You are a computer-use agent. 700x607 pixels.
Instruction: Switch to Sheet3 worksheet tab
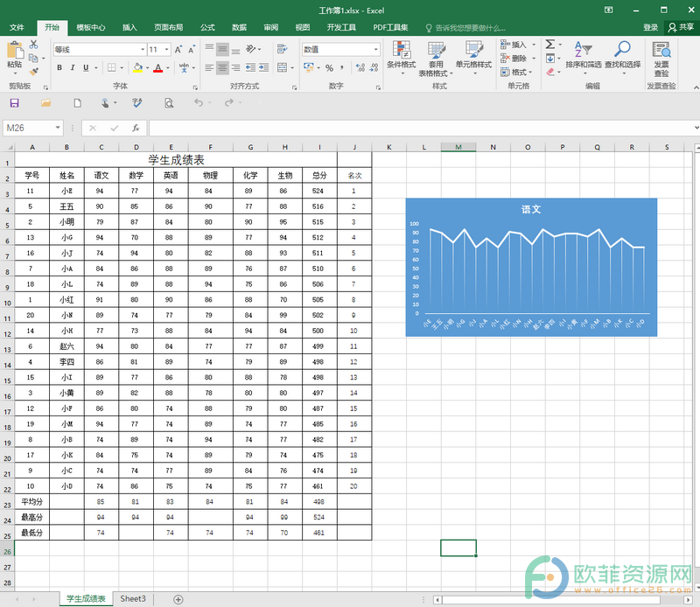coord(133,599)
